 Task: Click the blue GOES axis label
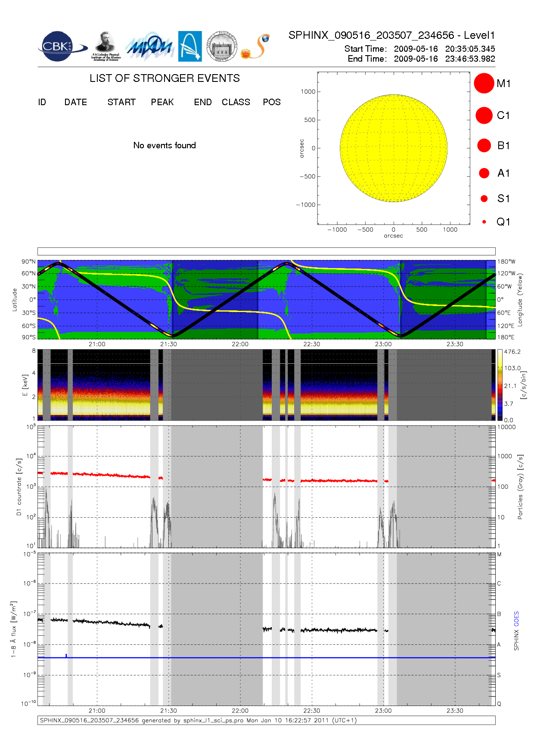[516, 619]
